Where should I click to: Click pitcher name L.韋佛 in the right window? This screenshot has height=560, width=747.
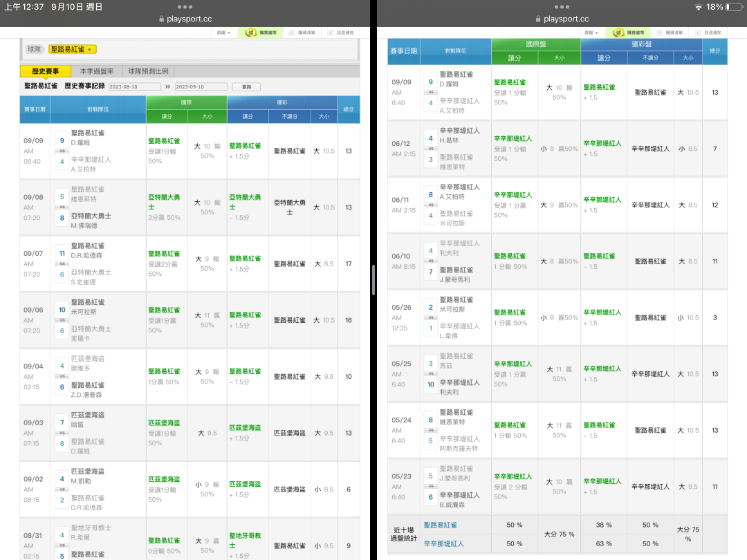(x=448, y=336)
